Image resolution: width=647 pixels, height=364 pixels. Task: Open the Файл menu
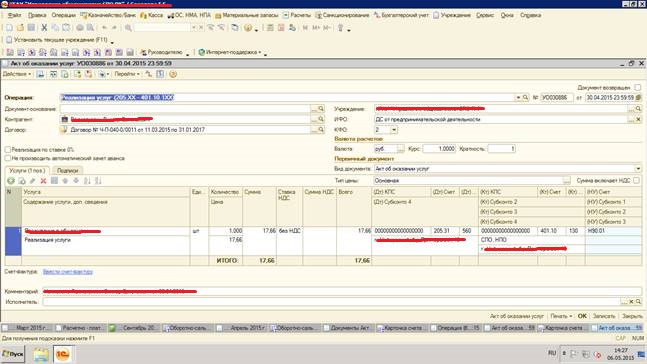14,15
